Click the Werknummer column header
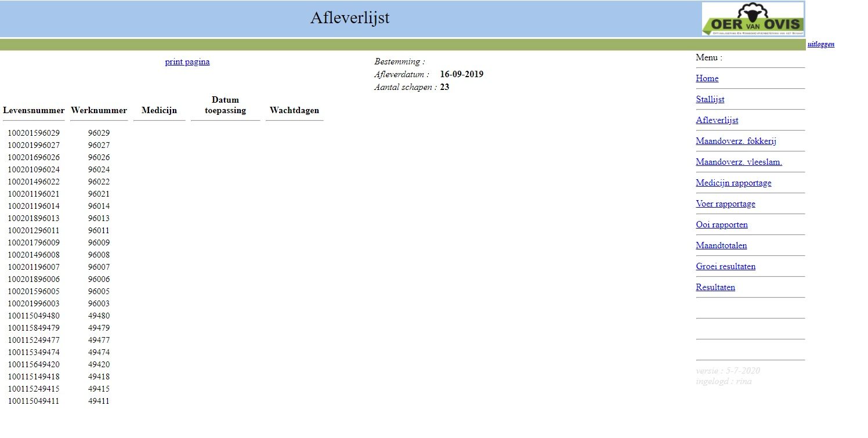 (x=99, y=110)
